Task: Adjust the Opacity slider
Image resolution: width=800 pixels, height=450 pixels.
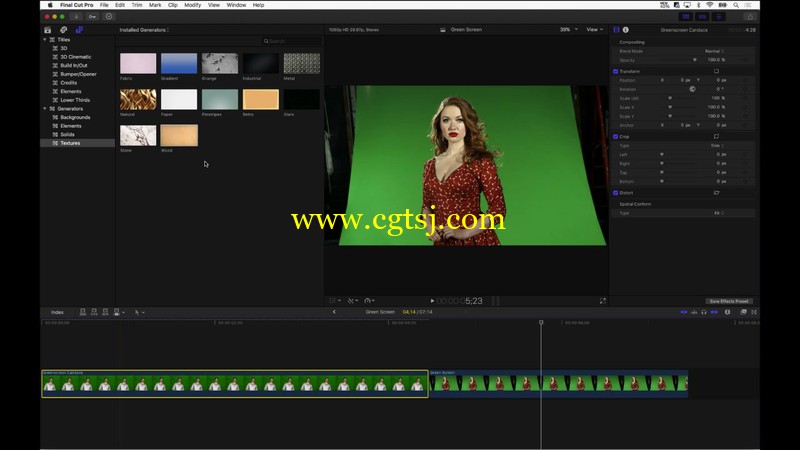Action: (x=679, y=60)
